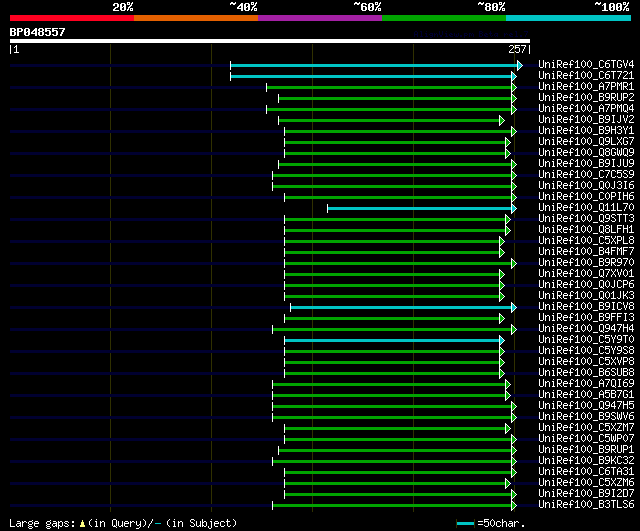Click the cyan alignment bar for UniRef100_C6TGV4
Screen dimensions: 640x531
pos(374,65)
